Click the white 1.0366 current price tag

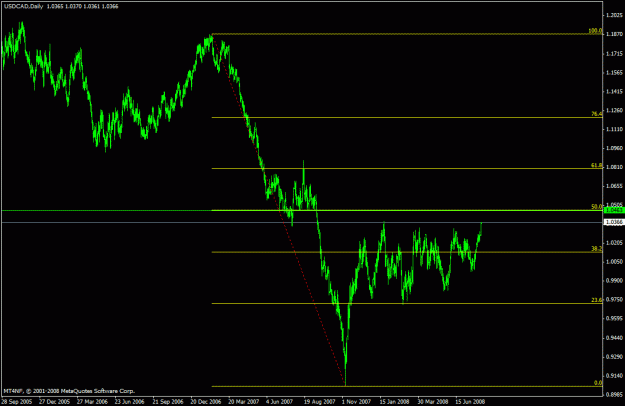614,222
